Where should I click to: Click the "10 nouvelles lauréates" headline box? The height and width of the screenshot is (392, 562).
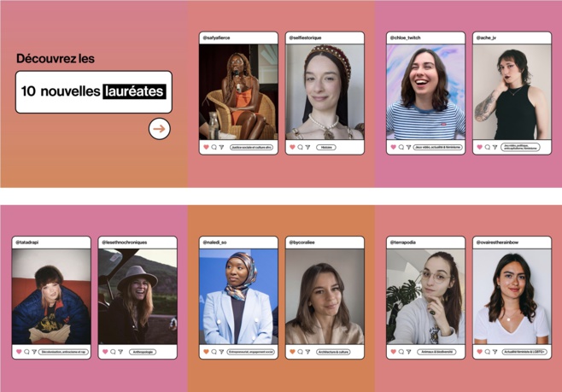coord(93,91)
